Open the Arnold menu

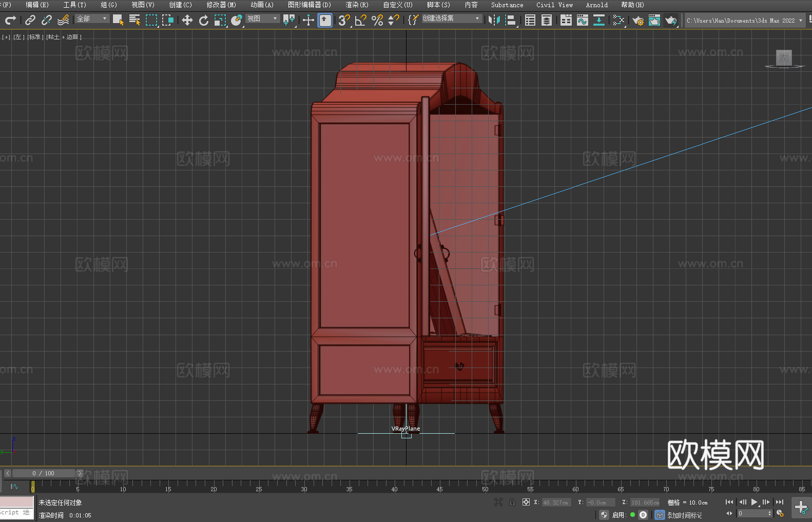click(x=597, y=5)
